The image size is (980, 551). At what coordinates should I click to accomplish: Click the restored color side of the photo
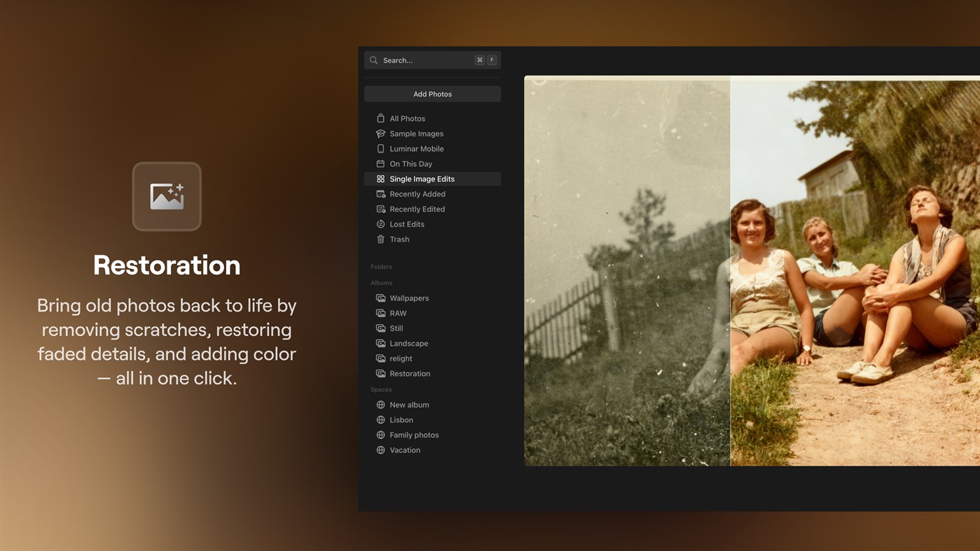click(855, 271)
